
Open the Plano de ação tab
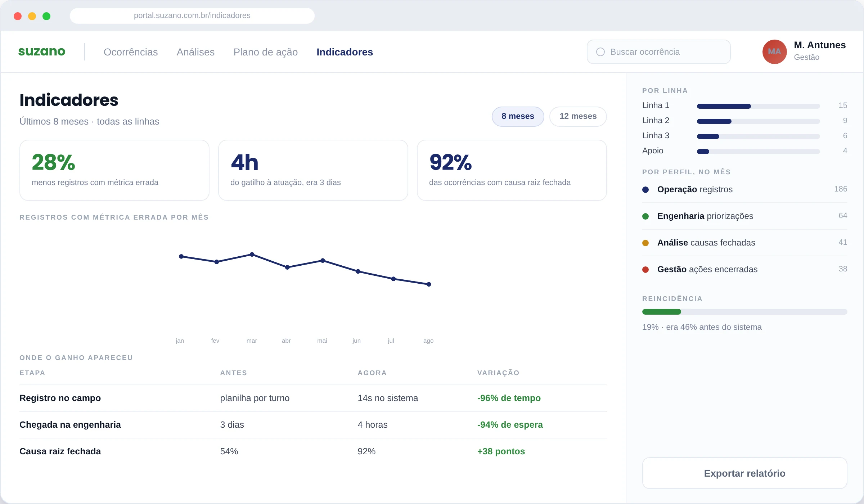[x=265, y=52]
